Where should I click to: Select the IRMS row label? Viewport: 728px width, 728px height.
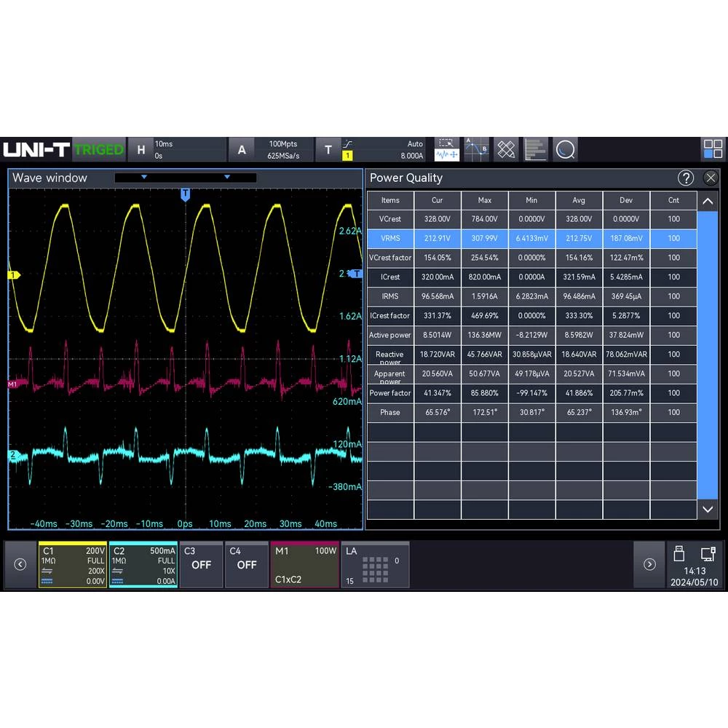390,296
